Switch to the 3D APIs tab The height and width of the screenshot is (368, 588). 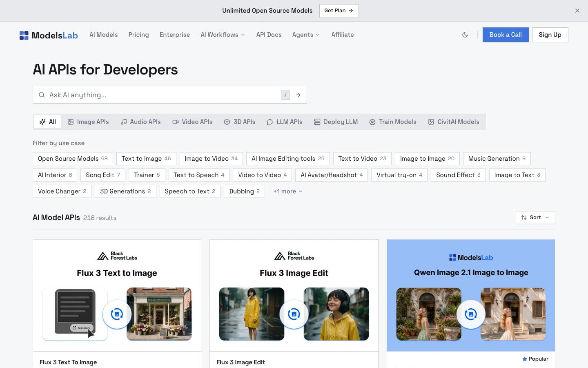pos(240,122)
